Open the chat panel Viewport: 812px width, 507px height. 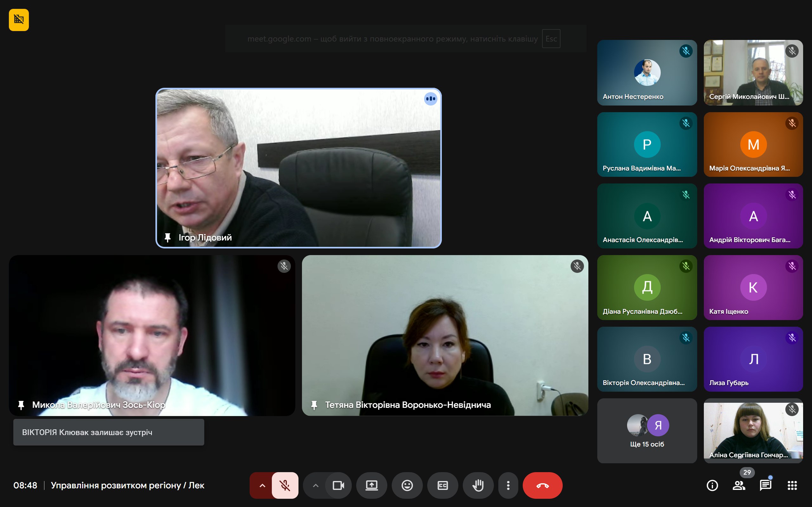point(765,485)
